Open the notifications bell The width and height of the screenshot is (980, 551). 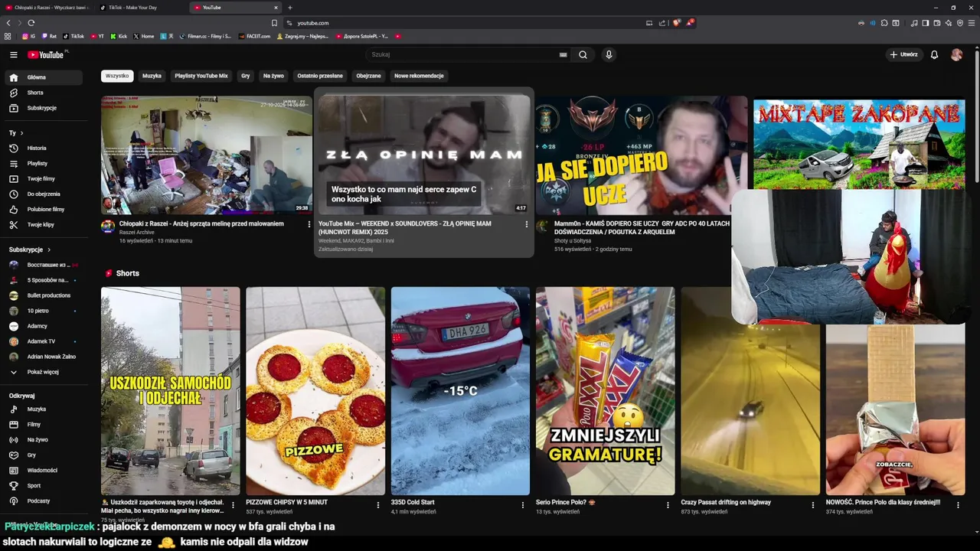[934, 54]
